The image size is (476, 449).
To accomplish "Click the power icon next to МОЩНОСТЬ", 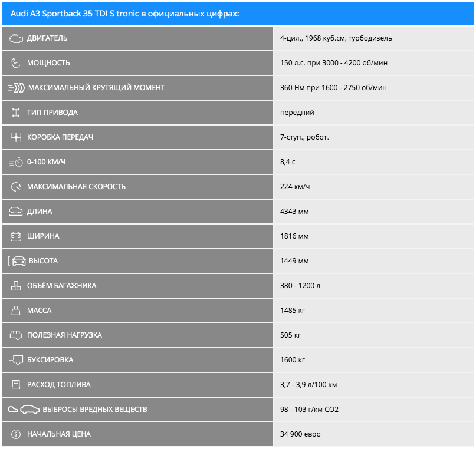I will pos(16,63).
